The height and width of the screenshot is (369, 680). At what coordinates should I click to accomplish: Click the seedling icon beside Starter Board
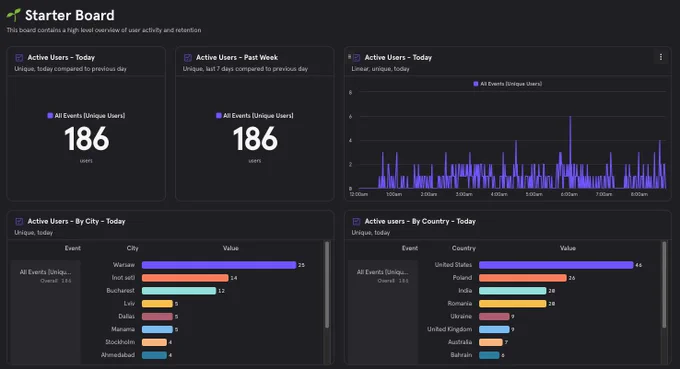[13, 15]
